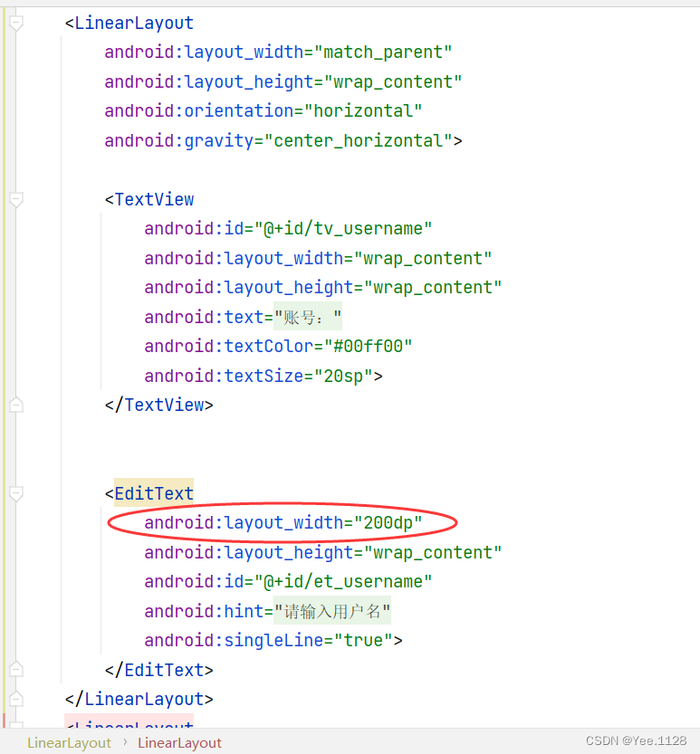Click the breadcrumb chevron between LinearLayout entries

[x=125, y=742]
